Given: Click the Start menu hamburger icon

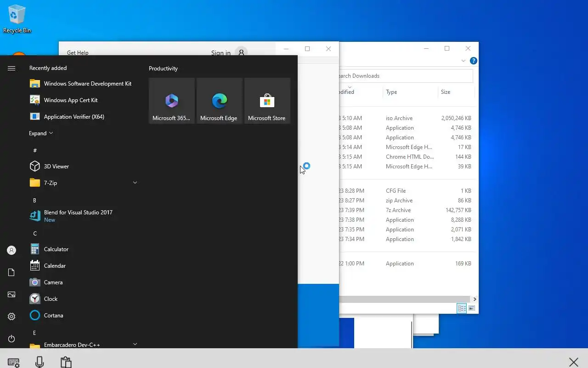Looking at the screenshot, I should pyautogui.click(x=11, y=68).
